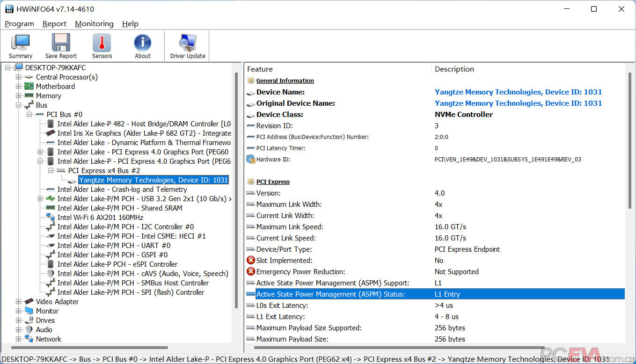636x364 pixels.
Task: Expand the Central Processor(s) node
Action: pos(19,77)
